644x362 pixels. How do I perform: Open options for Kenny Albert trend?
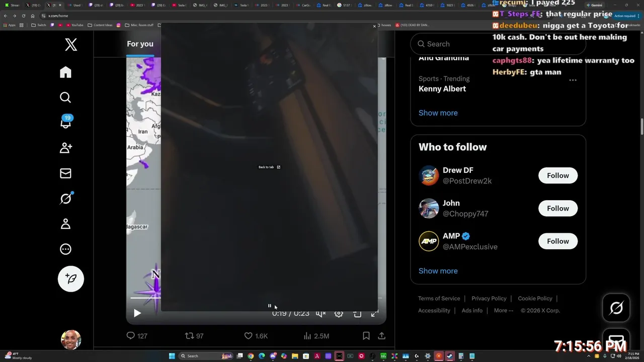573,80
